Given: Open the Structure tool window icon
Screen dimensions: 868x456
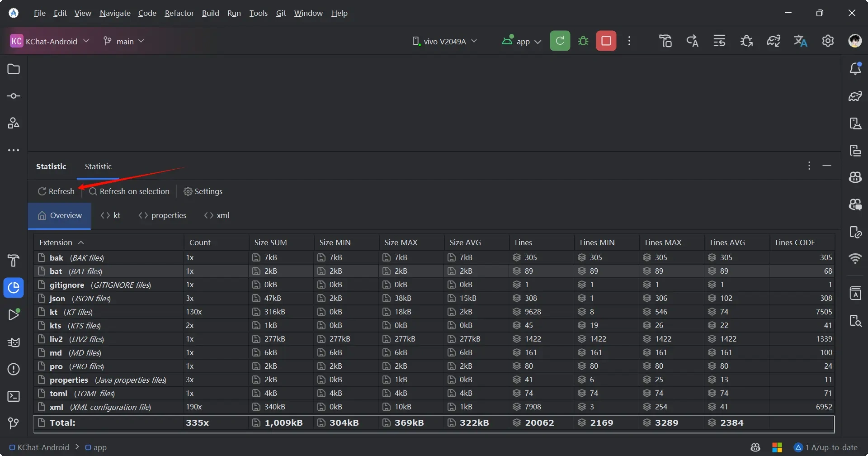Looking at the screenshot, I should click(x=14, y=123).
